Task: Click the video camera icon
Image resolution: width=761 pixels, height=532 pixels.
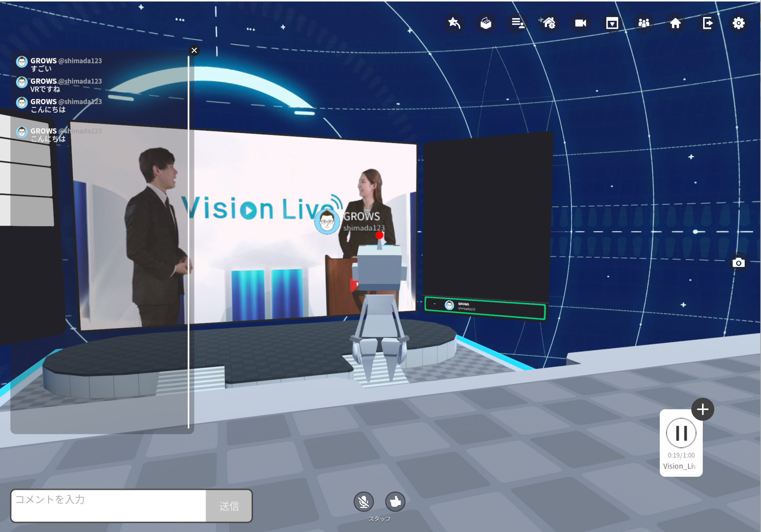Action: coord(581,23)
